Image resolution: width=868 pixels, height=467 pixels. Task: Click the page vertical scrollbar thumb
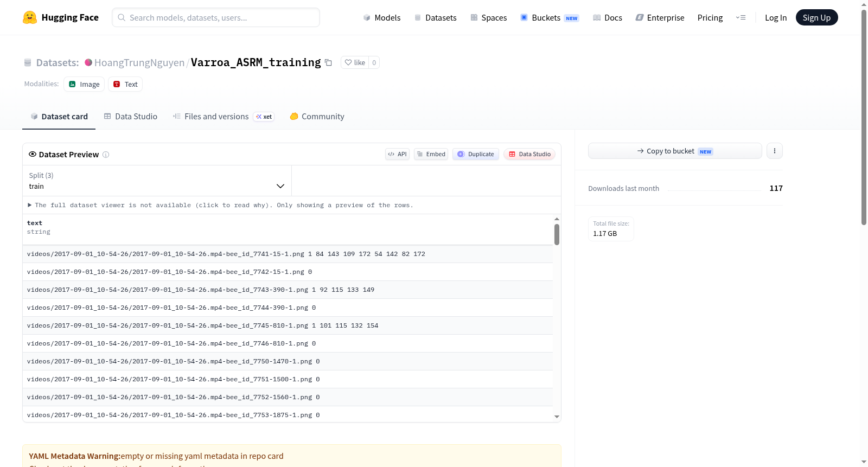864,117
